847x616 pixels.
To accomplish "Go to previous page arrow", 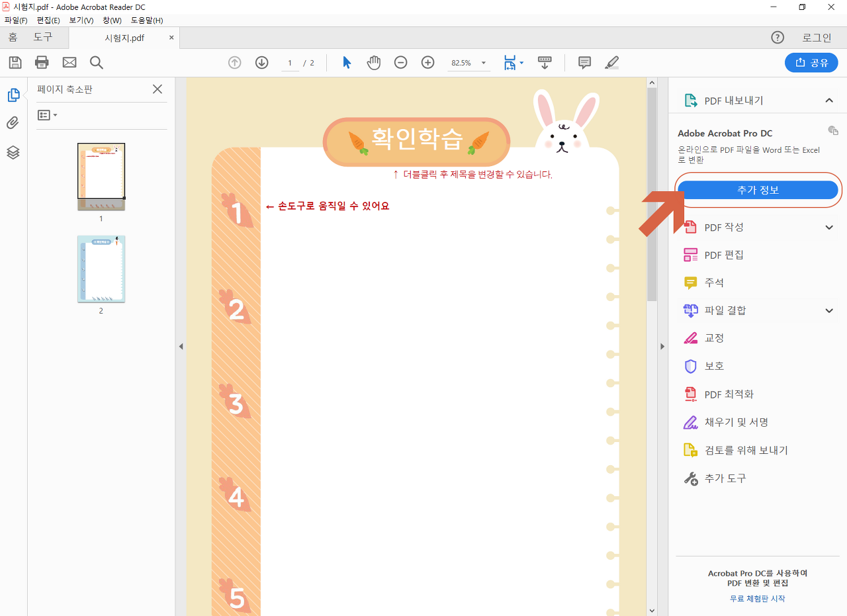I will tap(234, 63).
